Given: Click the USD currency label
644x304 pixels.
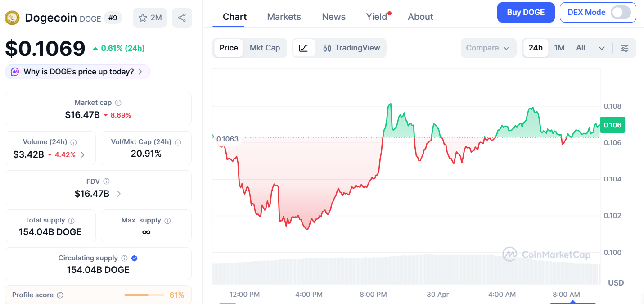Looking at the screenshot, I should (x=616, y=283).
